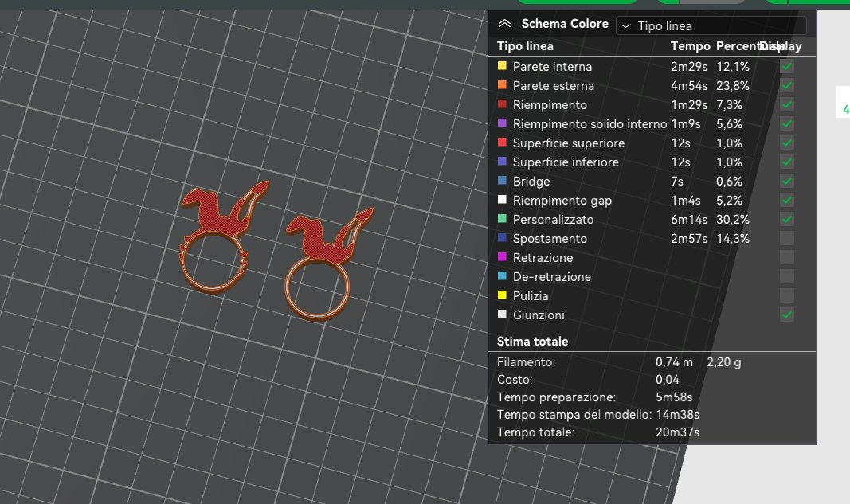Screen dimensions: 850x504
Task: Click the Tempo column header
Action: point(690,46)
